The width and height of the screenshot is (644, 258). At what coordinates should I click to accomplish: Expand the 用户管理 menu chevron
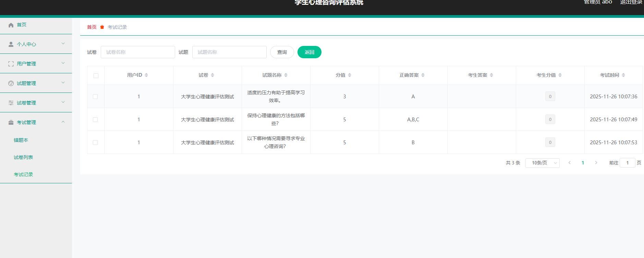(x=63, y=63)
